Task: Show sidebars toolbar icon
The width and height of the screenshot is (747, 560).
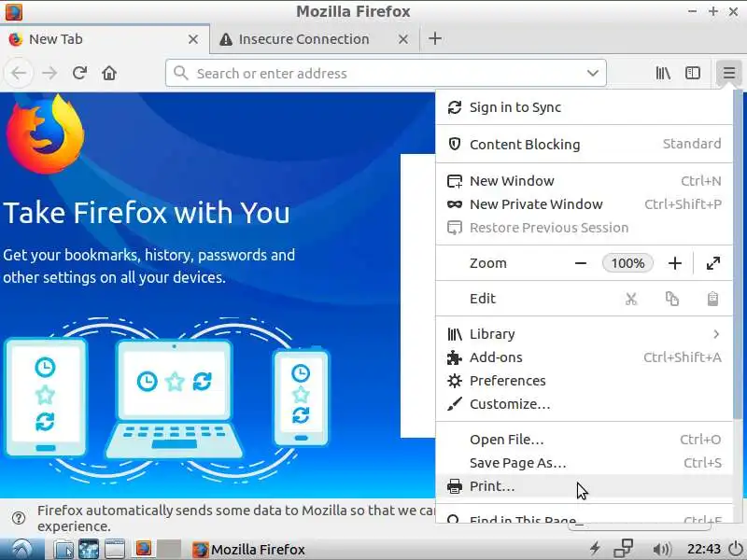Action: pos(693,73)
